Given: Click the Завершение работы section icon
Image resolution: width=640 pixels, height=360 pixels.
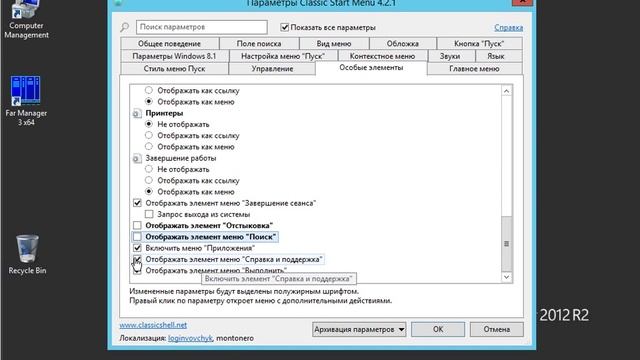Looking at the screenshot, I should pyautogui.click(x=137, y=158).
